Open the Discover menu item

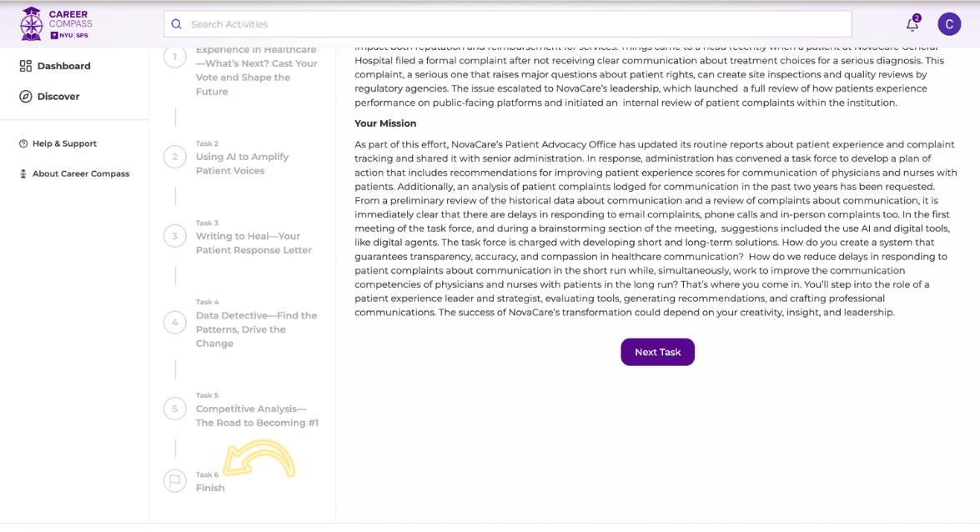click(x=58, y=97)
